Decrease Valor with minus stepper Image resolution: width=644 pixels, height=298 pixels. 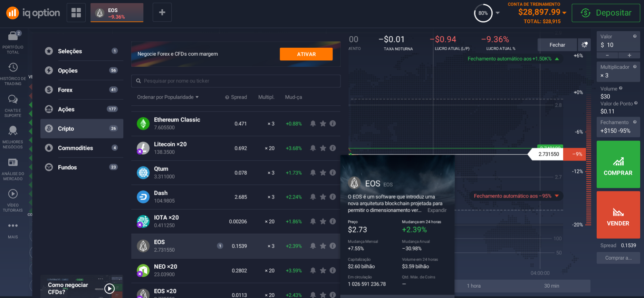coord(607,55)
